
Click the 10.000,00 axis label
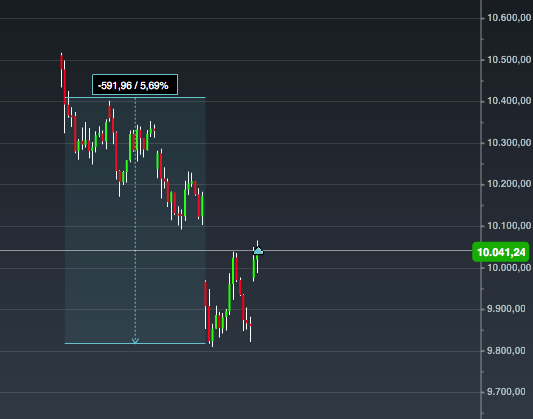pos(509,268)
